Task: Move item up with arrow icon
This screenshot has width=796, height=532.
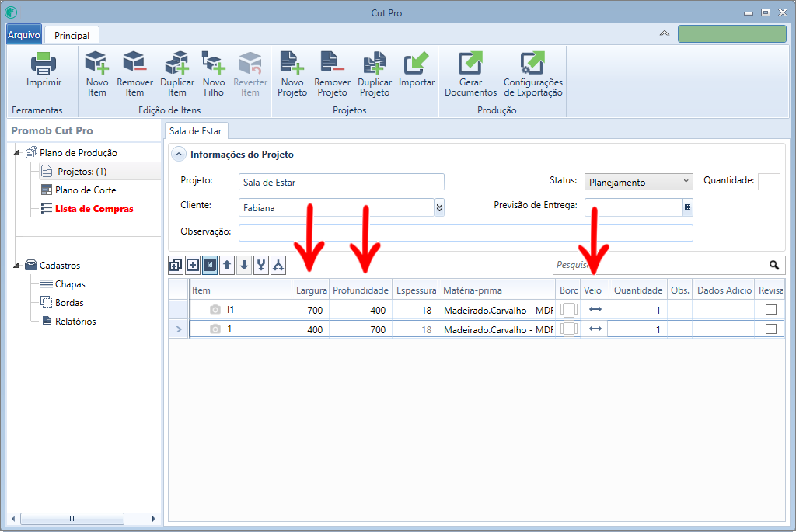Action: pos(227,265)
